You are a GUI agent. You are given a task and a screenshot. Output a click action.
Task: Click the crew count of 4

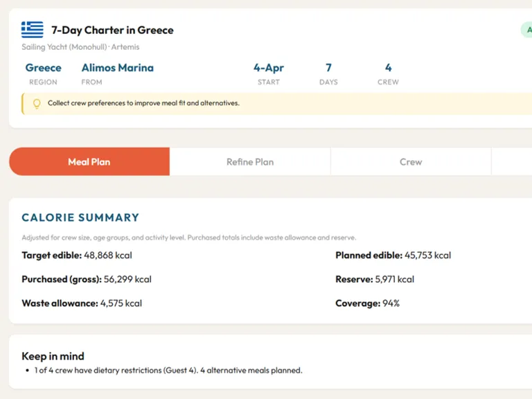pos(388,68)
